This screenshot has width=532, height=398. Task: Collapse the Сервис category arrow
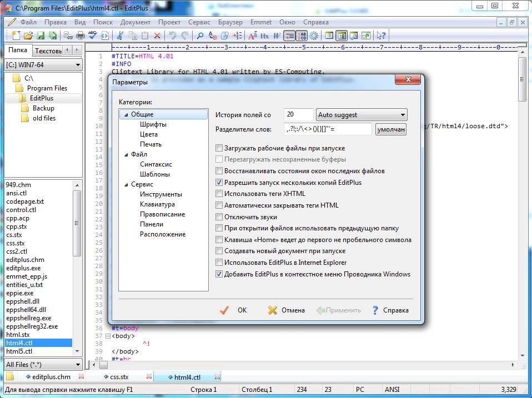pyautogui.click(x=126, y=185)
